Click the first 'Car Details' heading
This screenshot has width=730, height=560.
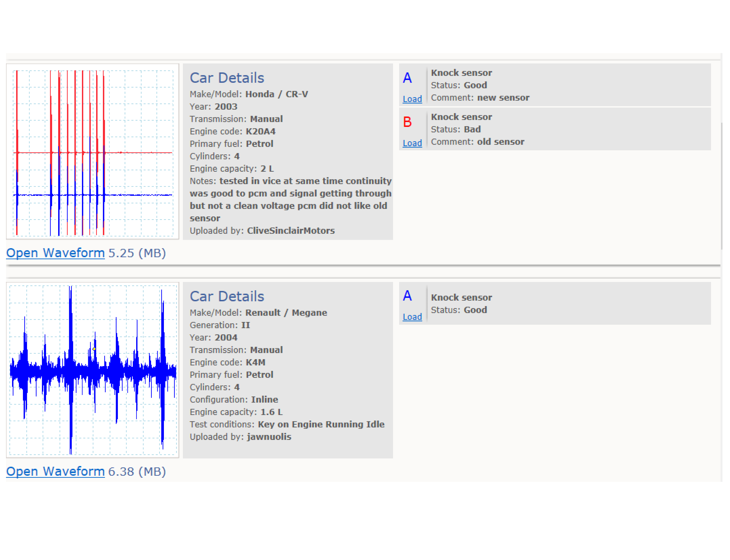(227, 78)
